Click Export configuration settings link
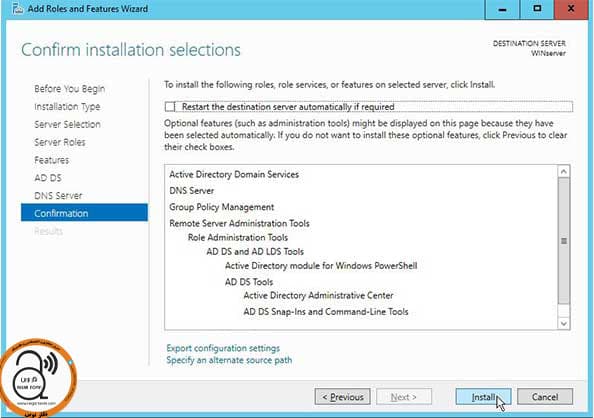This screenshot has width=594, height=418. coord(223,348)
